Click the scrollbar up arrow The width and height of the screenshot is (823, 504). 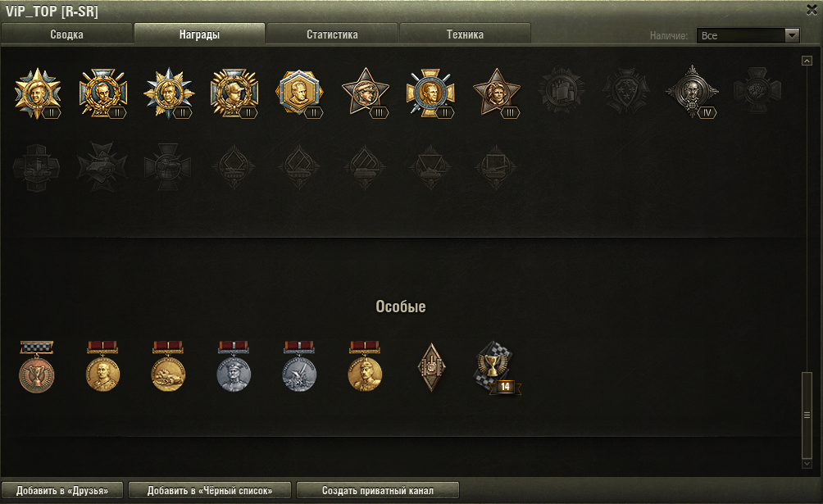(x=807, y=61)
